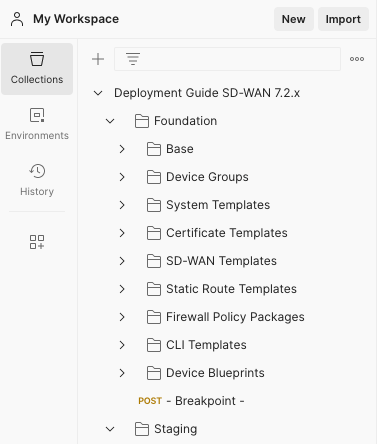Click the Staging folder icon
The height and width of the screenshot is (444, 377).
[142, 429]
